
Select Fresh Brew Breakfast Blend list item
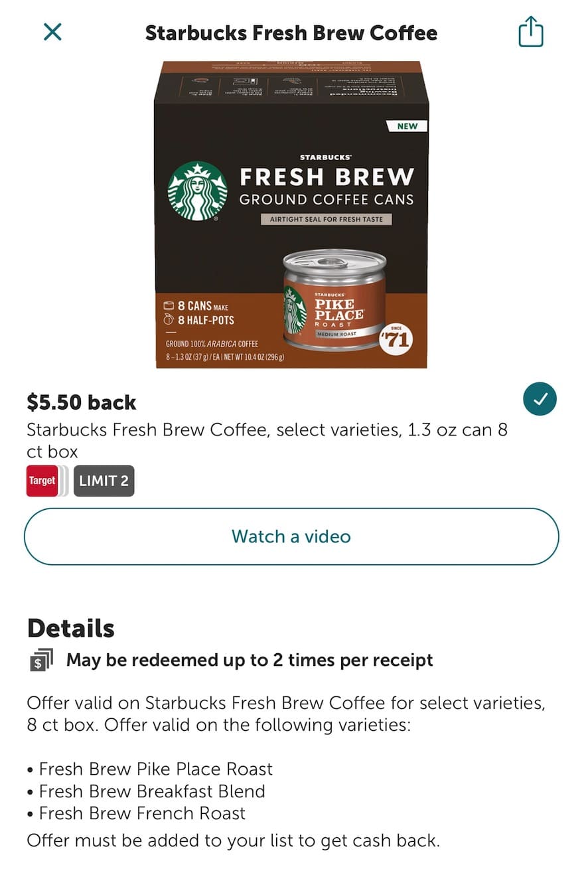(146, 791)
